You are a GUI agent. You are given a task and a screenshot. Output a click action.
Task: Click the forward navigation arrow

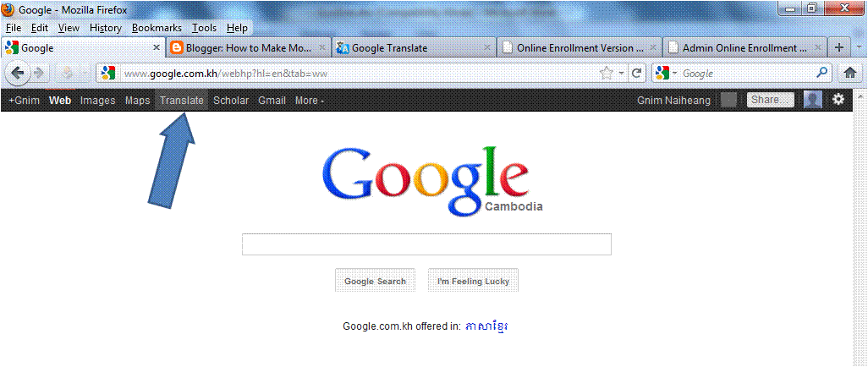click(39, 73)
